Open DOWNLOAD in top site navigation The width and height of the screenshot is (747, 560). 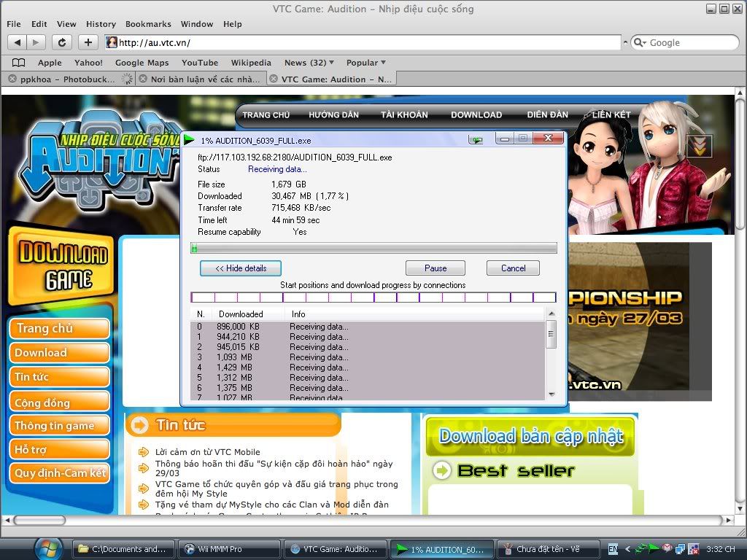point(476,114)
